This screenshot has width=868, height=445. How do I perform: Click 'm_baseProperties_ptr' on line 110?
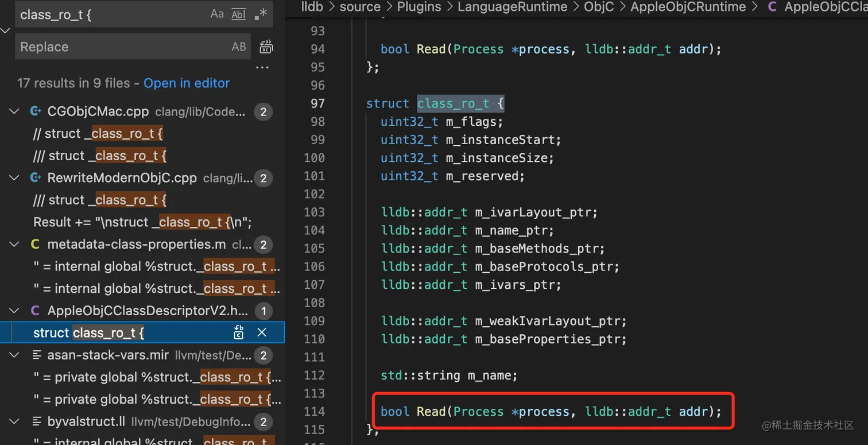click(547, 339)
